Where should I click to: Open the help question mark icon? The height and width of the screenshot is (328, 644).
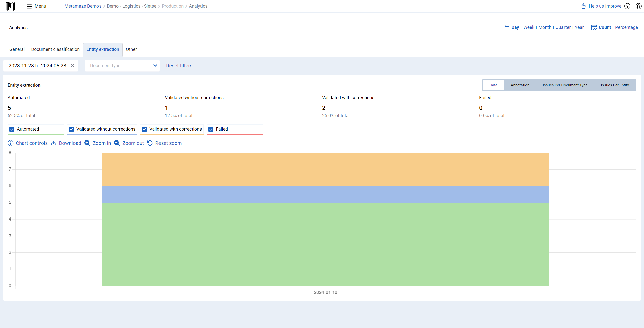pos(627,6)
